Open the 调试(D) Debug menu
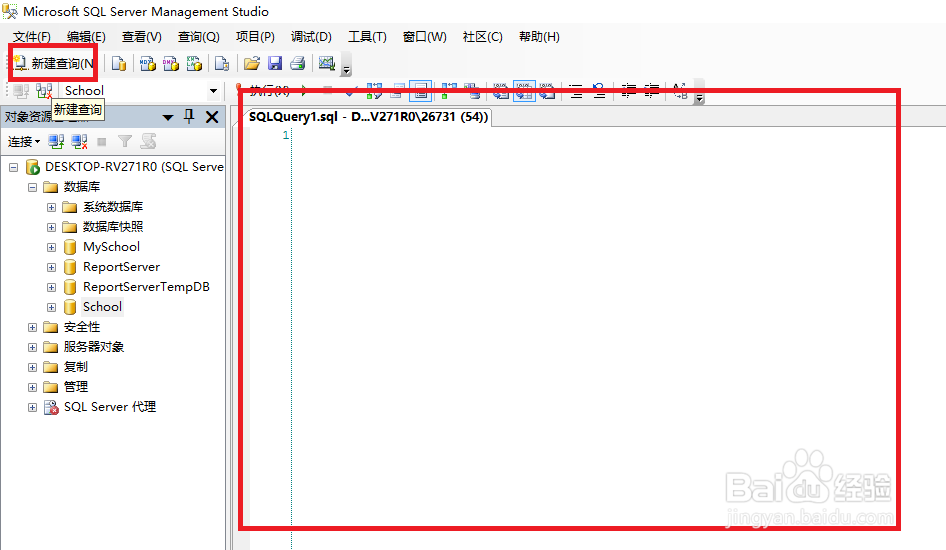This screenshot has width=946, height=550. pyautogui.click(x=311, y=37)
